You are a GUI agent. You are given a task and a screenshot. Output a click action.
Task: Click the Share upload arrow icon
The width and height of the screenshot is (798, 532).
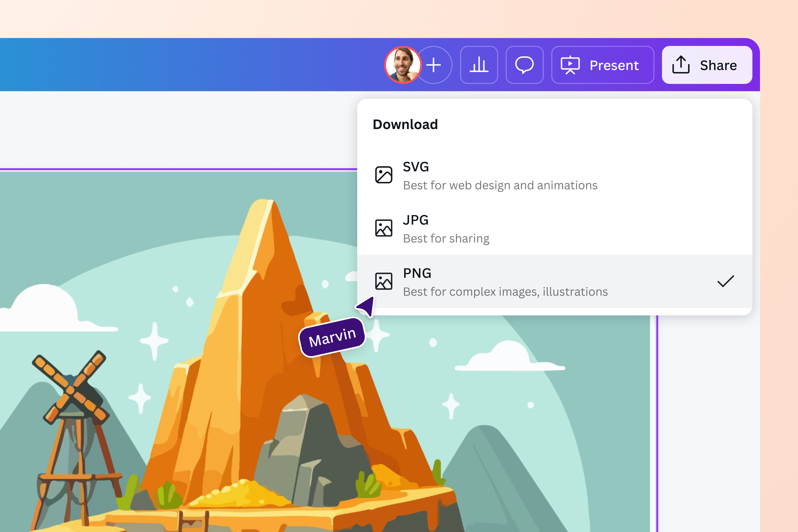681,65
